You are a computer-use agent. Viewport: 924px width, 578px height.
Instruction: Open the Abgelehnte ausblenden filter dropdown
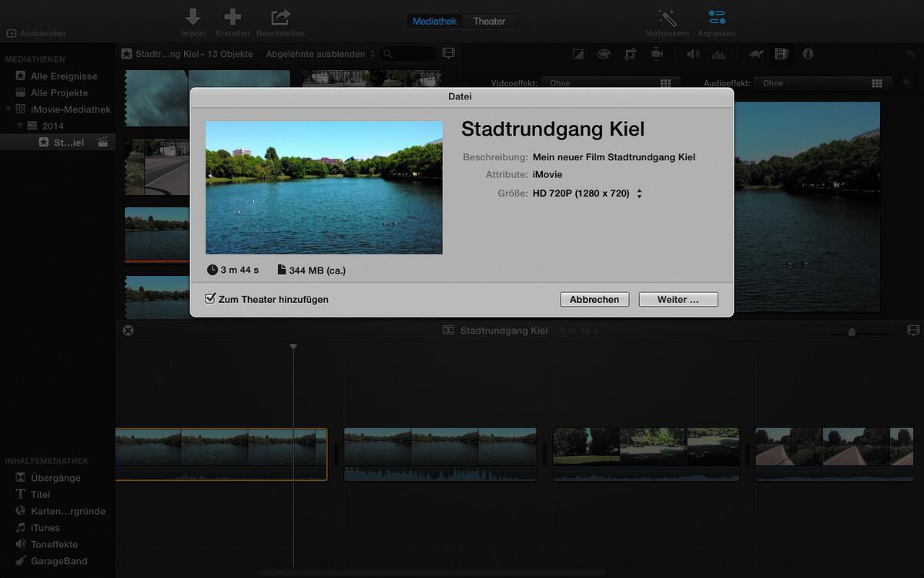tap(320, 53)
